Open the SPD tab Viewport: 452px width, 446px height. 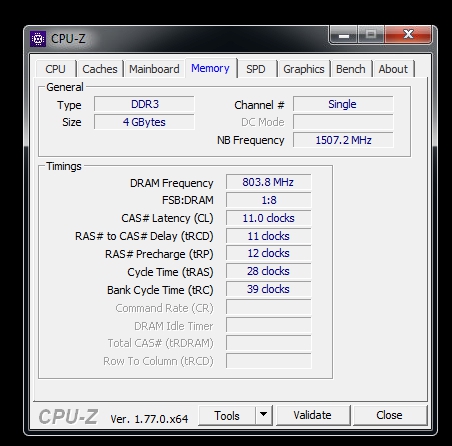click(256, 69)
